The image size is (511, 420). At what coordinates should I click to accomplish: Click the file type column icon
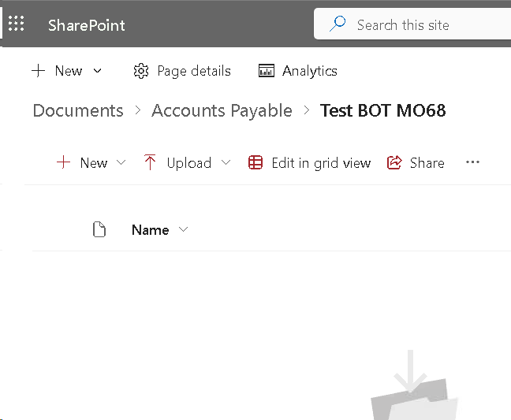tap(99, 230)
